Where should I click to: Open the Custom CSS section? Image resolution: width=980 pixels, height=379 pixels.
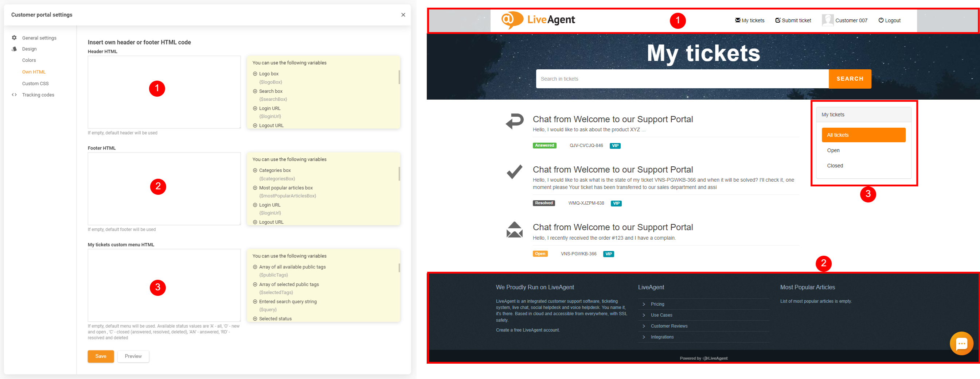[35, 84]
